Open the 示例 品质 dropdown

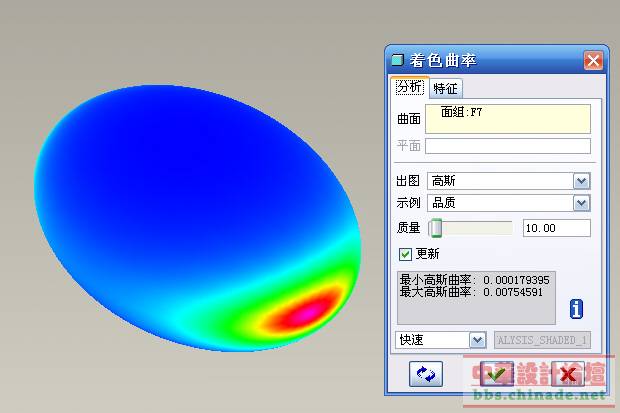click(x=581, y=203)
